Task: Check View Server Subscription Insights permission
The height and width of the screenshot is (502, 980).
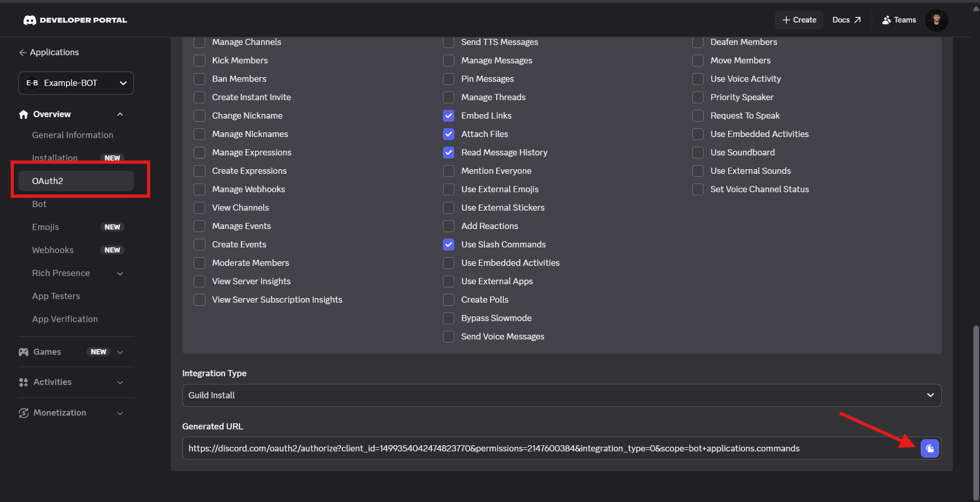Action: click(200, 300)
